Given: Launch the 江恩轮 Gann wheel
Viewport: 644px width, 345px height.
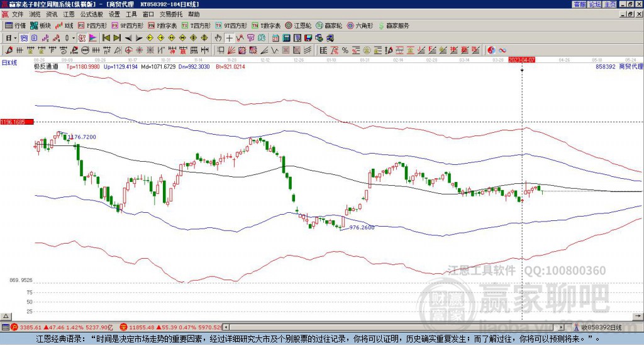Looking at the screenshot, I should click(298, 25).
